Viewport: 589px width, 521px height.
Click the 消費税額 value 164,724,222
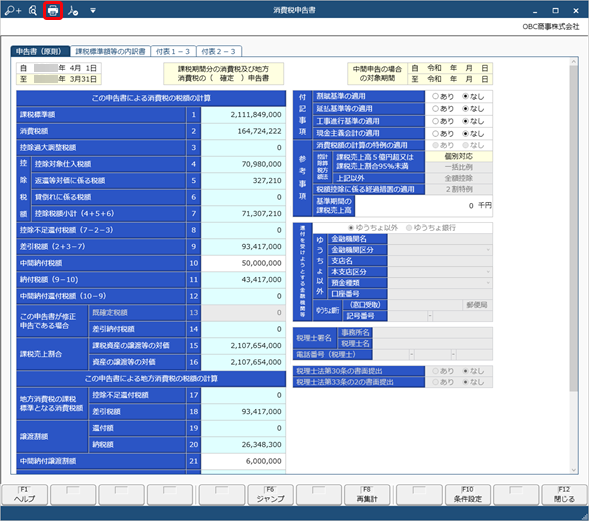pos(243,131)
